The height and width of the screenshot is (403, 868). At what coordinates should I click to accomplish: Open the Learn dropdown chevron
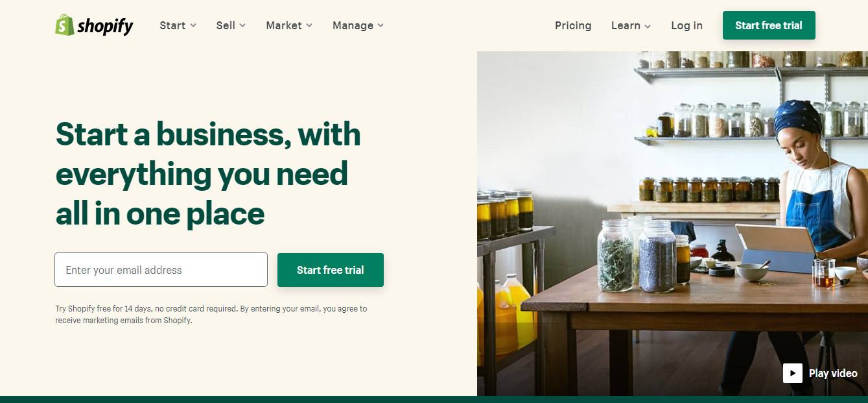(648, 26)
